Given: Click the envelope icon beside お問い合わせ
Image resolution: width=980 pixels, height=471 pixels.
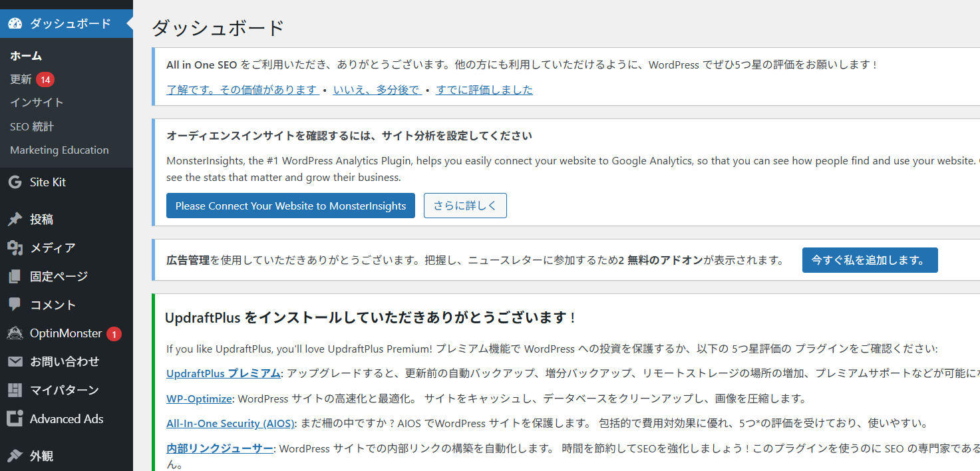Looking at the screenshot, I should [15, 362].
